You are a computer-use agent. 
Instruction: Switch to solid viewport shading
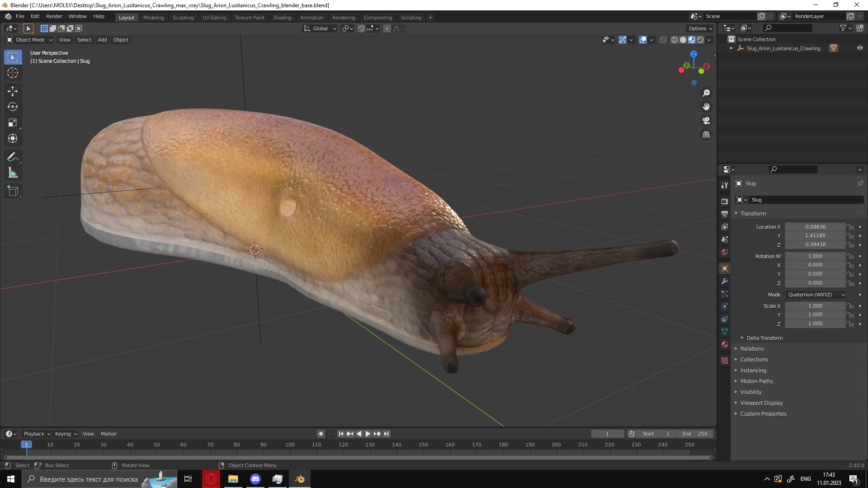[683, 40]
